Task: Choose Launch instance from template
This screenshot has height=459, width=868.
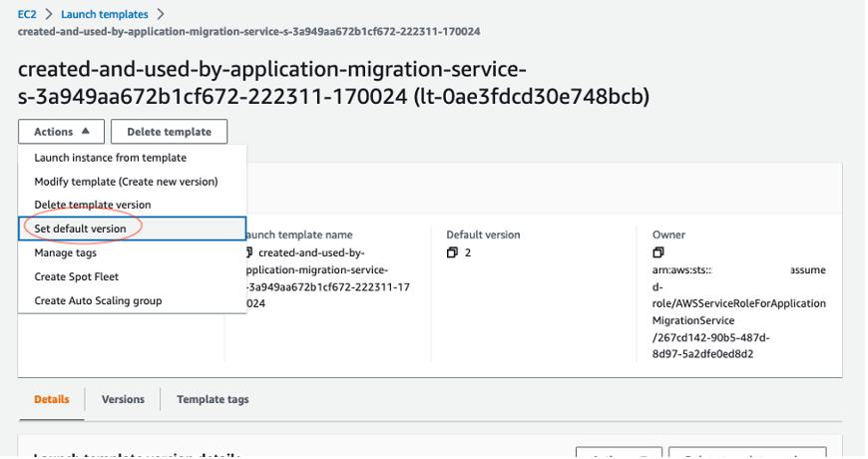Action: tap(110, 158)
